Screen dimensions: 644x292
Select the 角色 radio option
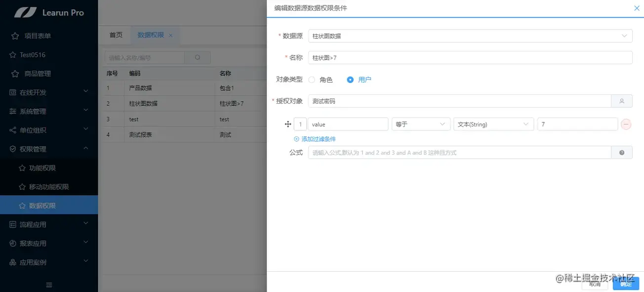[x=312, y=80]
